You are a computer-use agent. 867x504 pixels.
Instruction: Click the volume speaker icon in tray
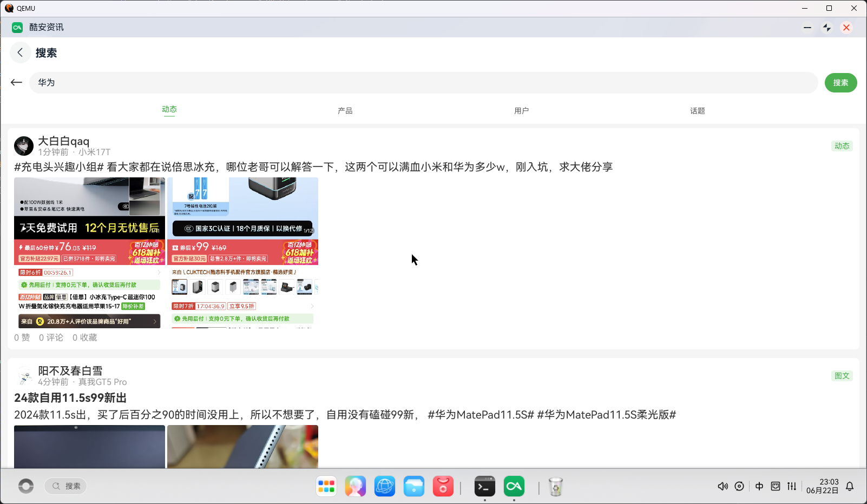tap(722, 486)
